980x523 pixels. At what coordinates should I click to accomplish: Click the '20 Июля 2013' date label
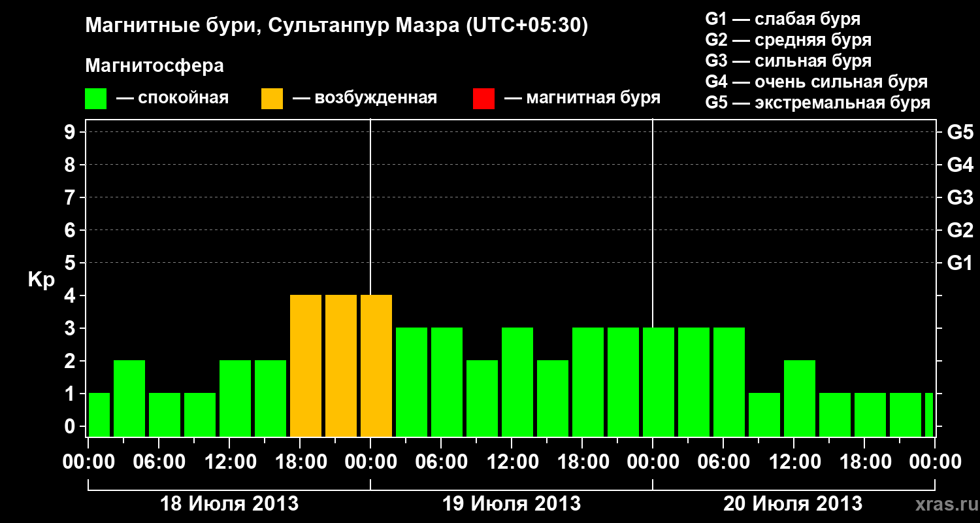point(792,504)
